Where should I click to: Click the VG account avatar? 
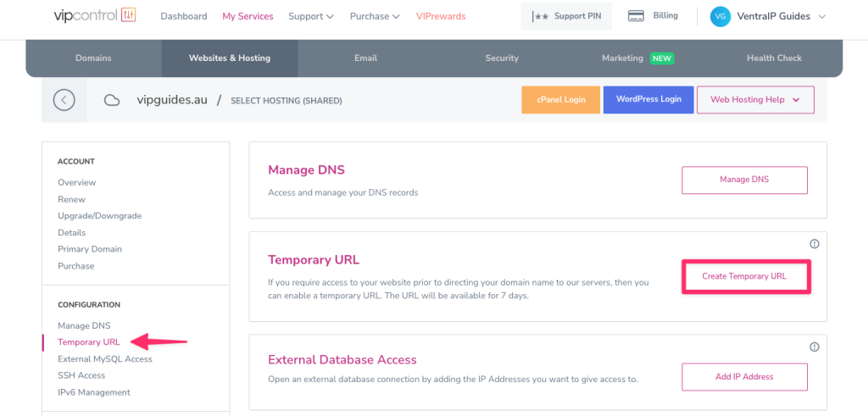click(x=721, y=17)
